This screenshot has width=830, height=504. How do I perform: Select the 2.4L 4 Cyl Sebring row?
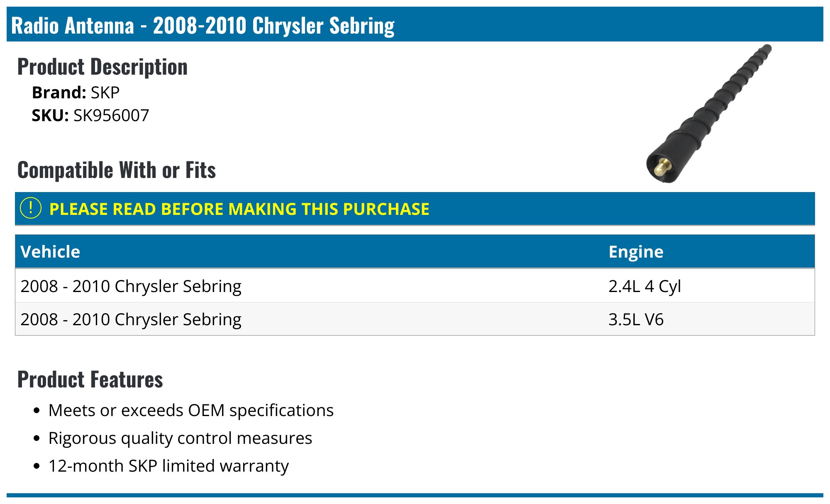click(415, 286)
